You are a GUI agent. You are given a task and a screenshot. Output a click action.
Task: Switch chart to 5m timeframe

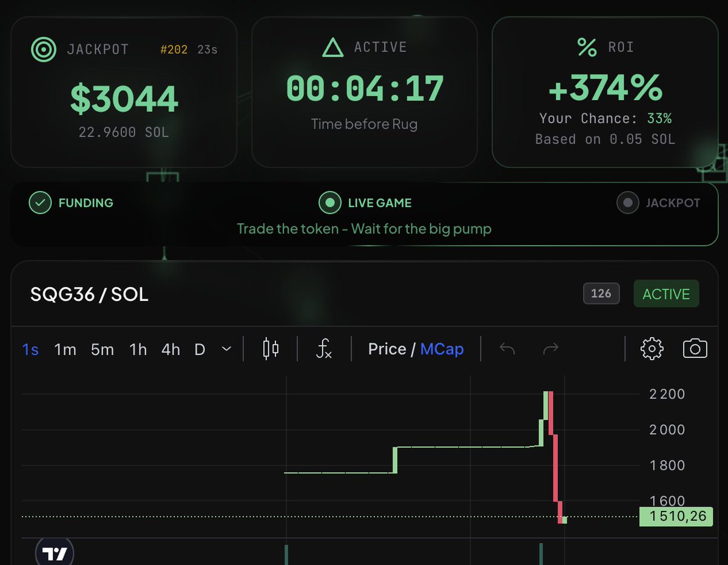pyautogui.click(x=103, y=350)
